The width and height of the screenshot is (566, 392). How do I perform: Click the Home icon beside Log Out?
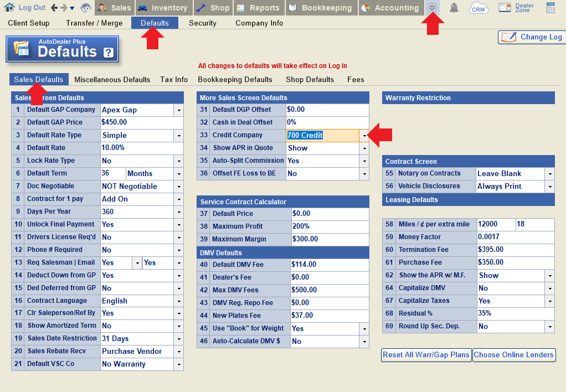(9, 7)
